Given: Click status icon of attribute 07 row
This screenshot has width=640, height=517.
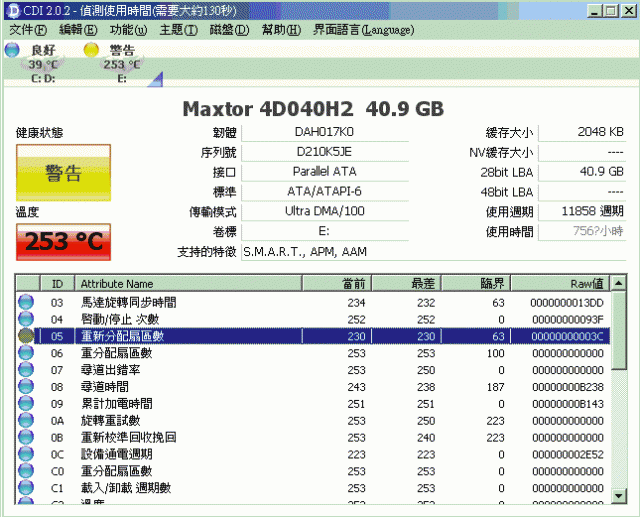Looking at the screenshot, I should [x=26, y=370].
